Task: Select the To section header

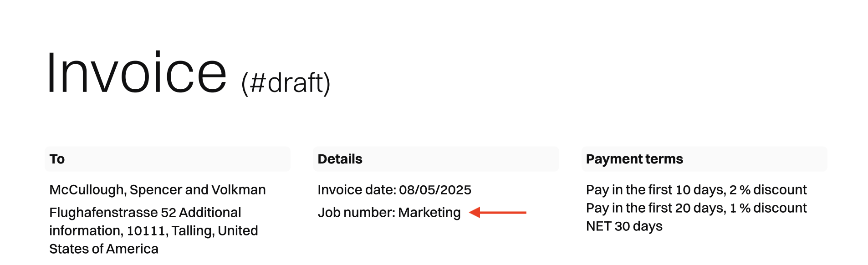Action: (x=57, y=159)
